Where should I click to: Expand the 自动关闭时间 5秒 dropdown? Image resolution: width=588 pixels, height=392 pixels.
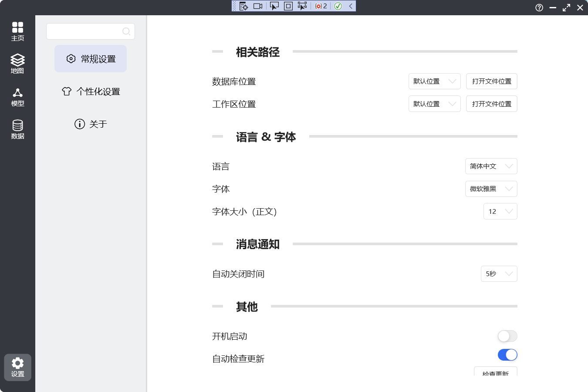[x=499, y=274]
